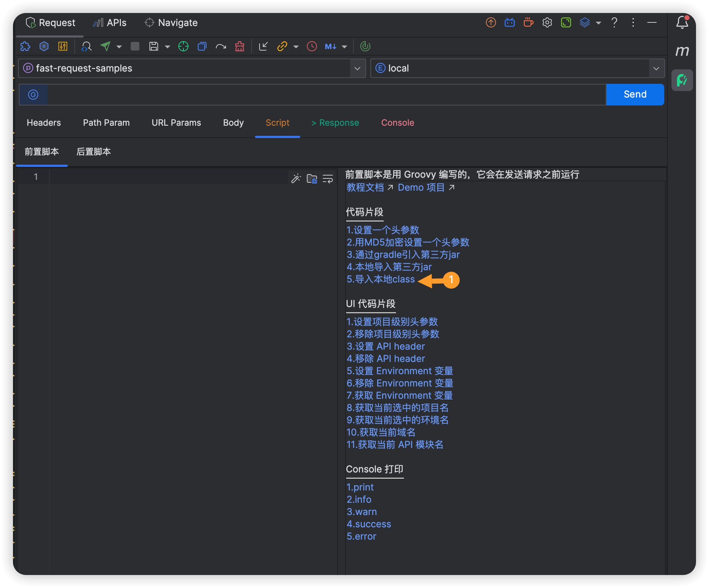The height and width of the screenshot is (588, 709).
Task: Click the 5.导入本地class snippet link
Action: pos(380,279)
